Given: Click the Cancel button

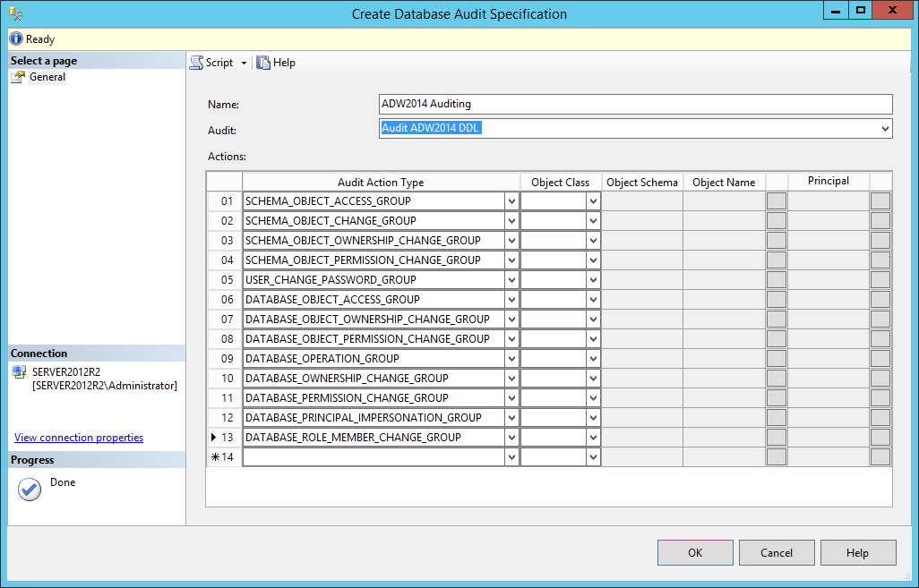Looking at the screenshot, I should click(x=777, y=553).
